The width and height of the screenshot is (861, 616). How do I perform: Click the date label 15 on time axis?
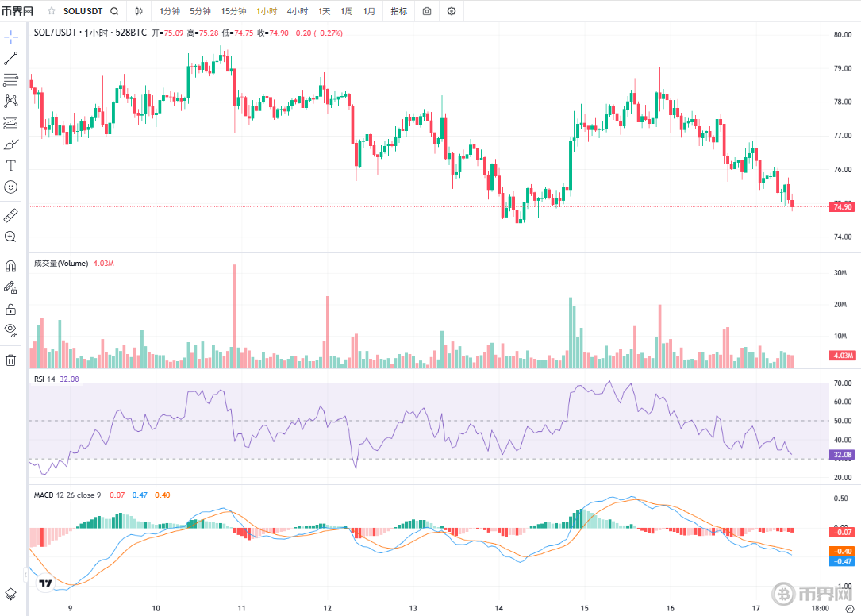tap(584, 608)
